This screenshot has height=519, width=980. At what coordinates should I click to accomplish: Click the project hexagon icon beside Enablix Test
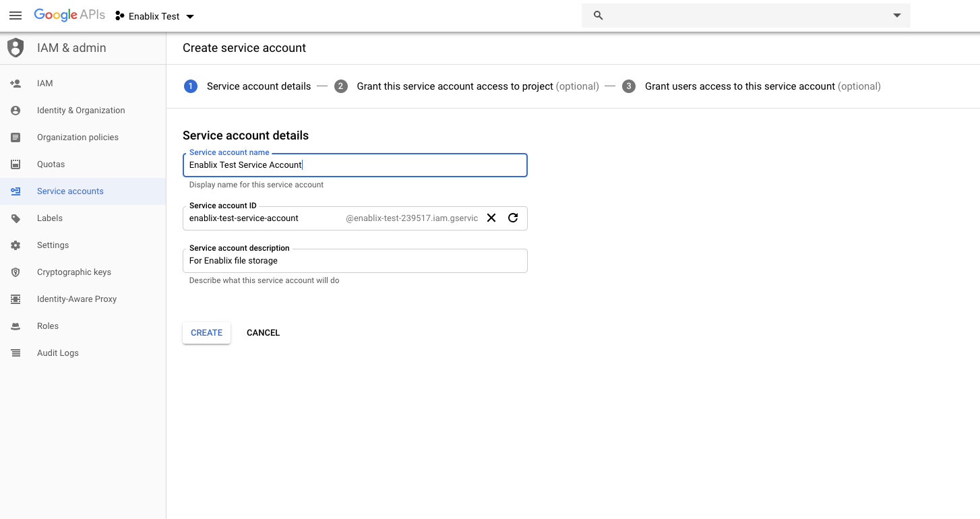click(x=120, y=16)
